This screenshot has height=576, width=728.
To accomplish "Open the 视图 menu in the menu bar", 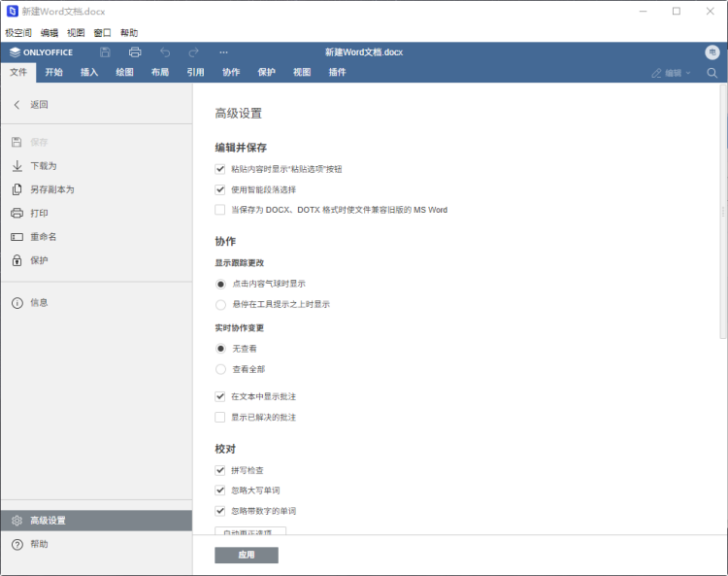I will (76, 32).
